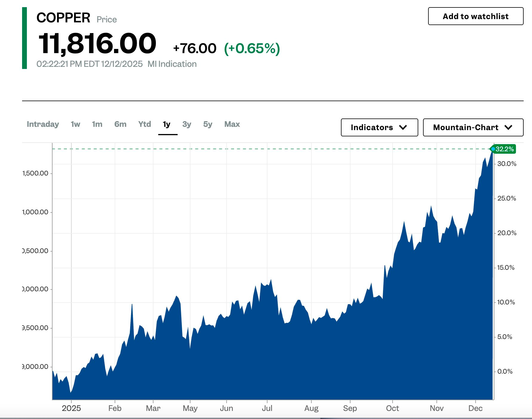Switch to the Ytd range
The image size is (532, 419).
tap(144, 124)
